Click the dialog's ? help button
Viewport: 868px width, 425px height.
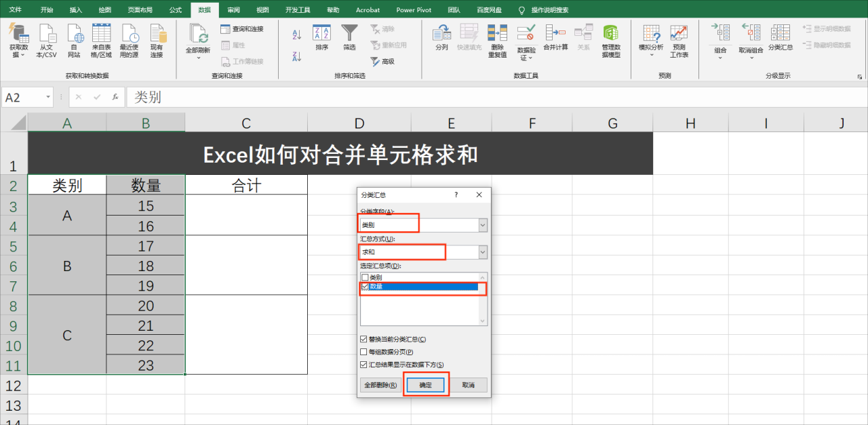tap(456, 195)
